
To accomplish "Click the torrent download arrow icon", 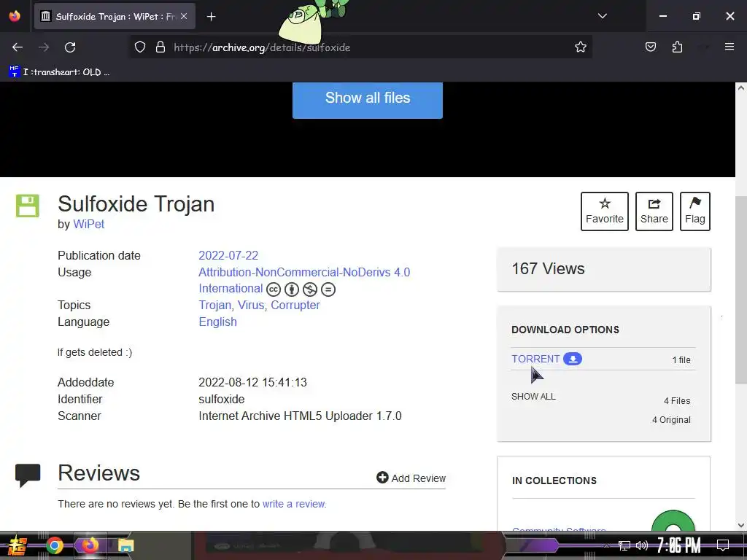I will point(573,359).
